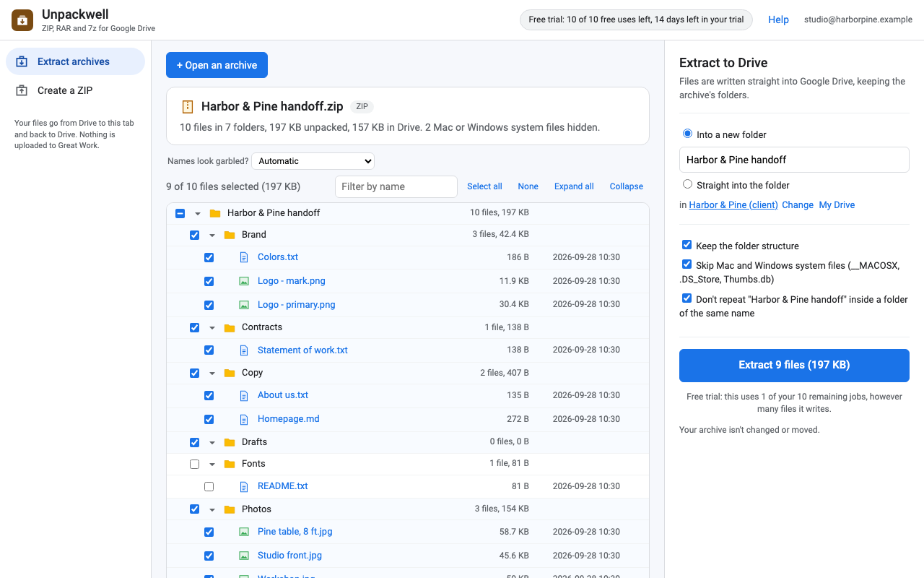Click the Copy folder icon
The image size is (924, 578).
pyautogui.click(x=230, y=373)
